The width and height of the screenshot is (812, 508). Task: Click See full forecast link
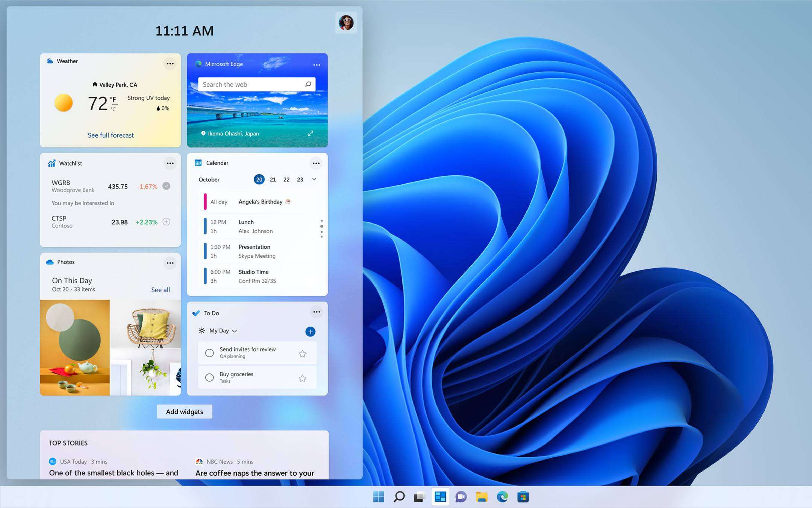pos(111,135)
